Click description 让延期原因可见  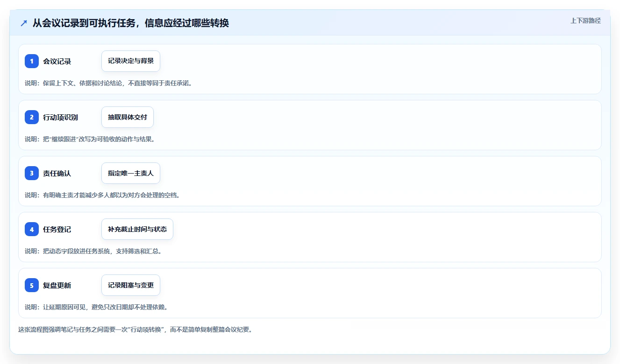(x=96, y=307)
